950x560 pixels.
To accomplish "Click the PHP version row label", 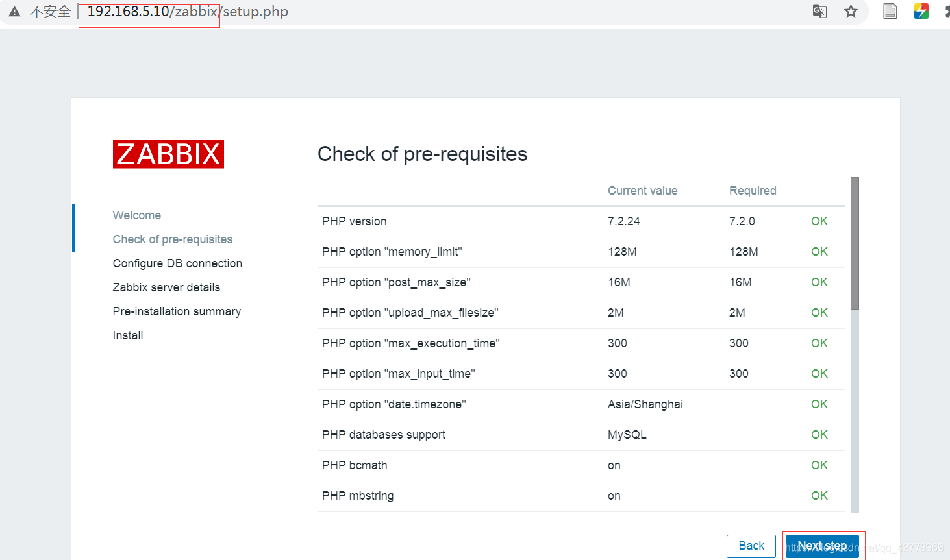I will [x=355, y=221].
